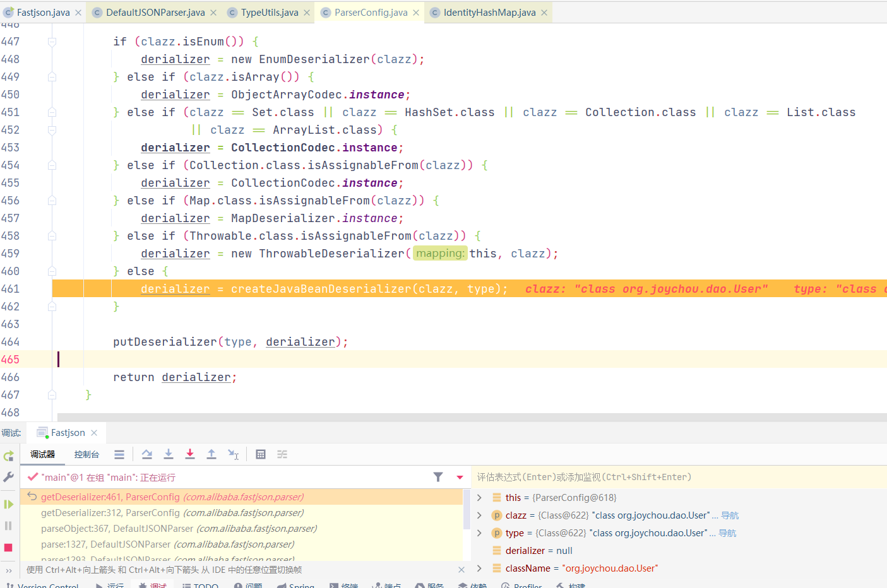Open the Fastjson.java editor tab
Viewport: 887px width, 588px height.
pos(42,13)
